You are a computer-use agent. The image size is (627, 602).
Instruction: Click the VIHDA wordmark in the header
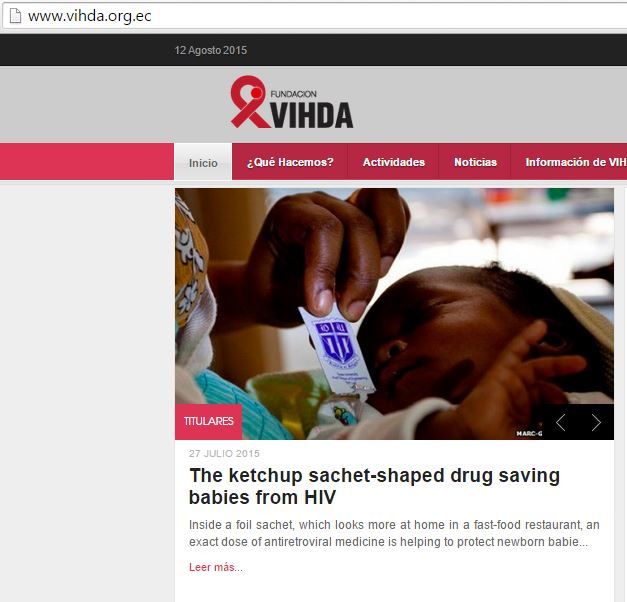click(312, 116)
